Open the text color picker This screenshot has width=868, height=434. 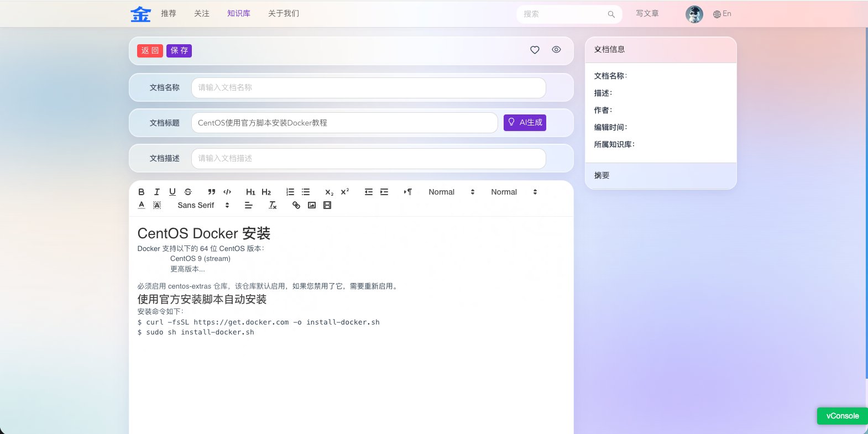pyautogui.click(x=142, y=205)
